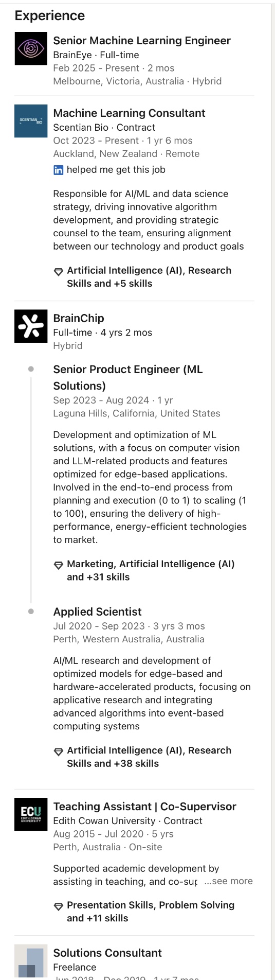The height and width of the screenshot is (980, 275).
Task: Open the Machine Learning Consultant position
Action: [x=129, y=113]
